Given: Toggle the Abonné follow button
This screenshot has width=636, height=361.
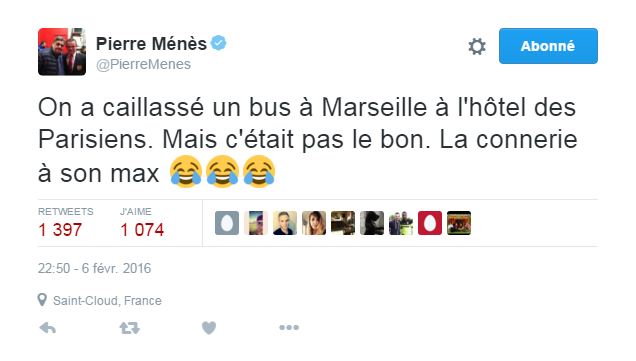Looking at the screenshot, I should pos(548,46).
